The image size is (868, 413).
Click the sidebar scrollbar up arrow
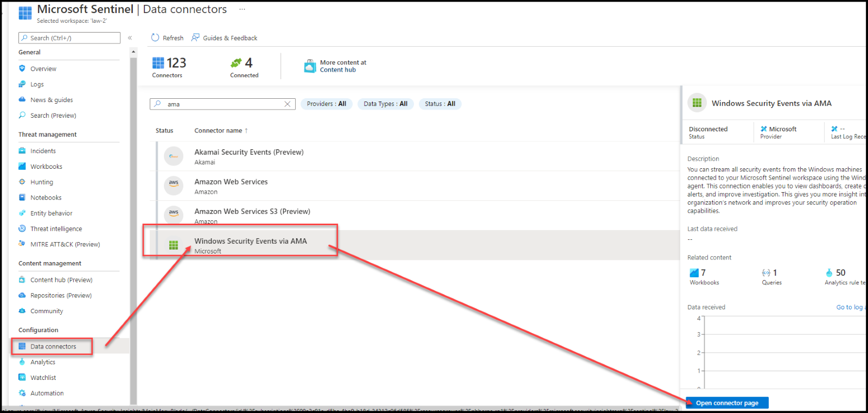point(133,52)
